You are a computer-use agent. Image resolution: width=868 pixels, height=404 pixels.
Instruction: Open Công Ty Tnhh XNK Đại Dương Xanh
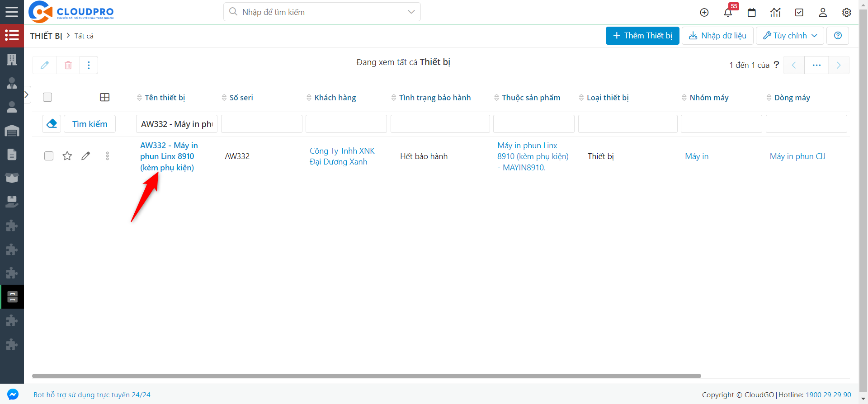point(342,156)
